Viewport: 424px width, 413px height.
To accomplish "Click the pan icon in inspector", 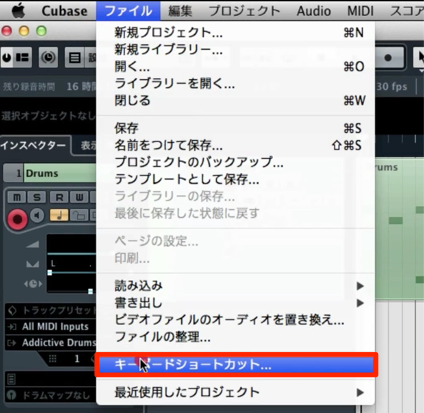I will 33,264.
